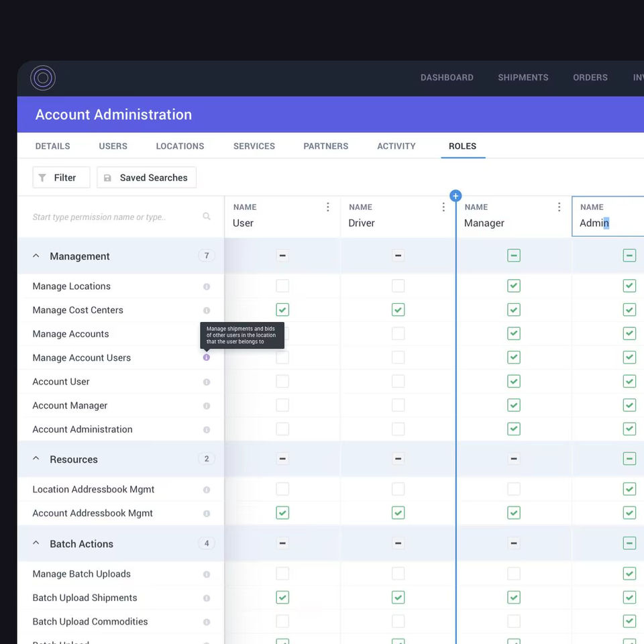Switch to the Users tab
Viewport: 644px width, 644px height.
pos(113,146)
